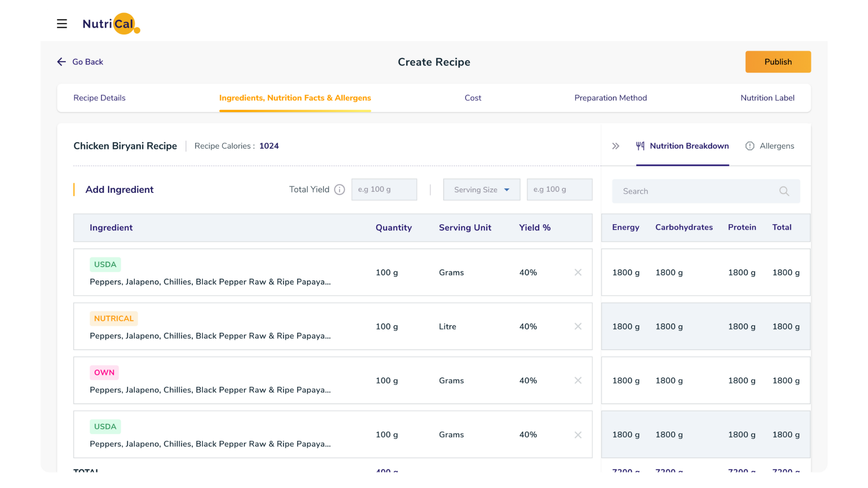Open the hamburger menu
Screen dimensions: 868x488
62,24
